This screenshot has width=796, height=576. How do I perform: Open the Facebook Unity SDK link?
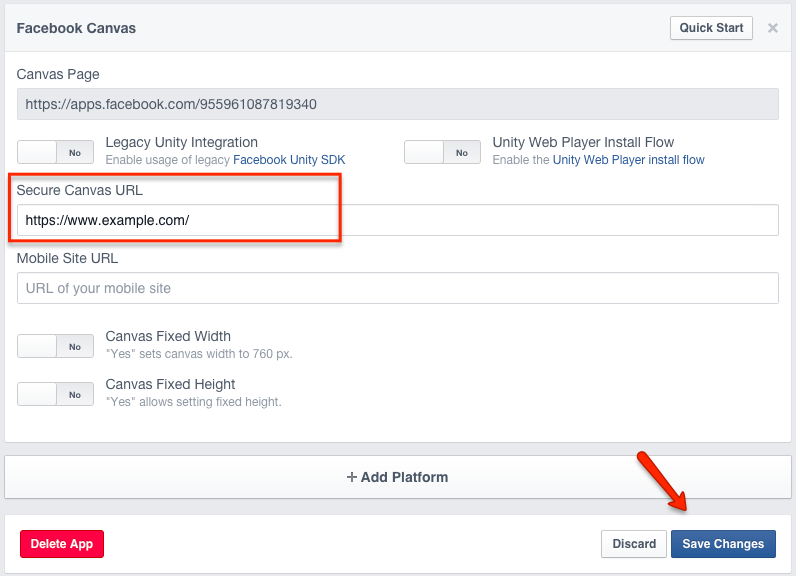pos(289,160)
